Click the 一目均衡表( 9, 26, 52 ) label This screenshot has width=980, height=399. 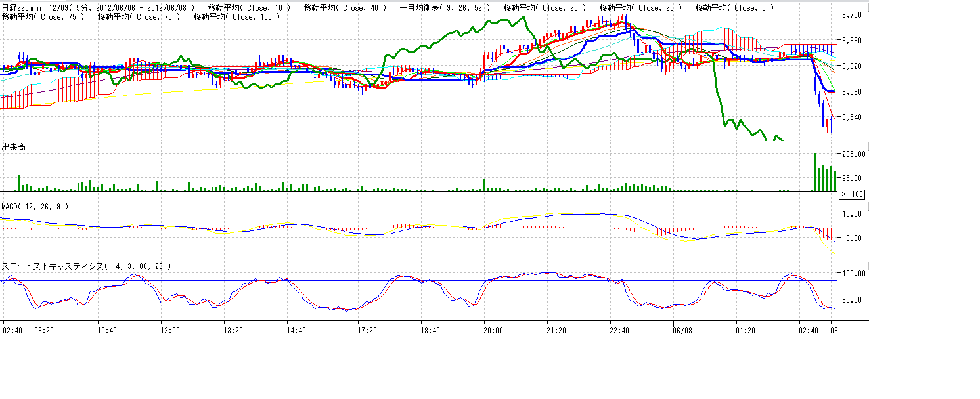pos(445,7)
